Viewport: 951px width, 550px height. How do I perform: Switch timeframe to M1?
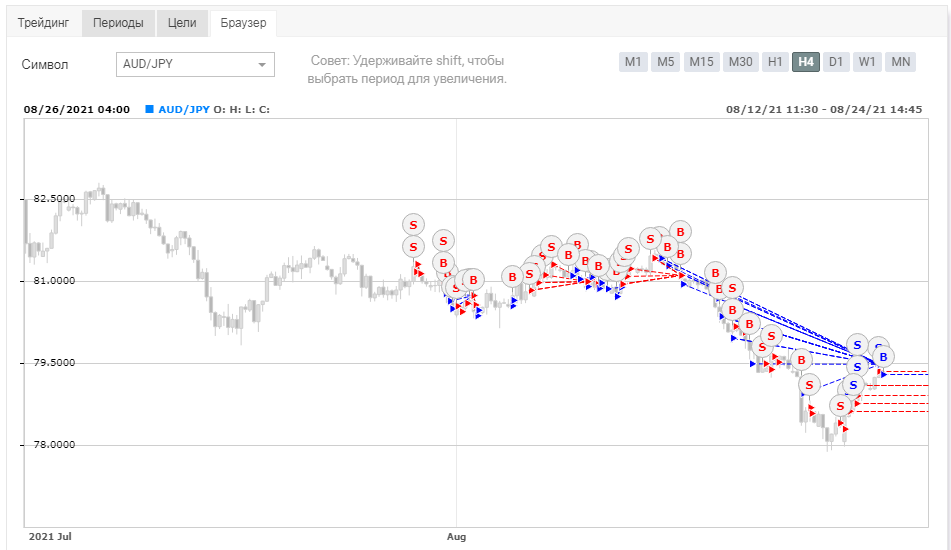point(633,62)
